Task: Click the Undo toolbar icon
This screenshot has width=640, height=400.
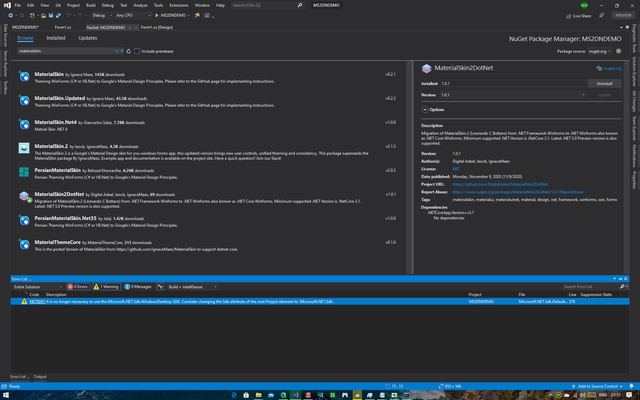Action: (x=68, y=16)
